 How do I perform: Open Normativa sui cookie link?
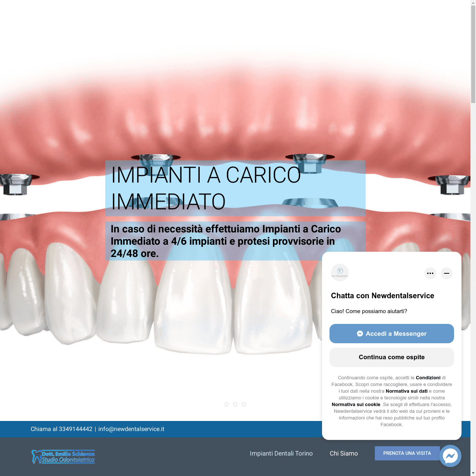356,405
